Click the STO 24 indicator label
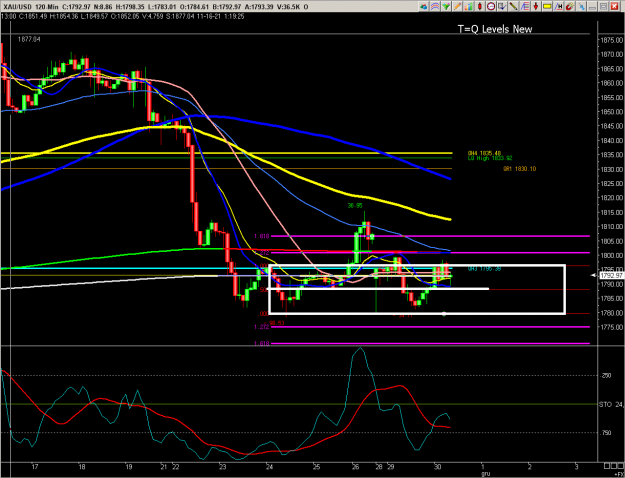 [x=611, y=404]
